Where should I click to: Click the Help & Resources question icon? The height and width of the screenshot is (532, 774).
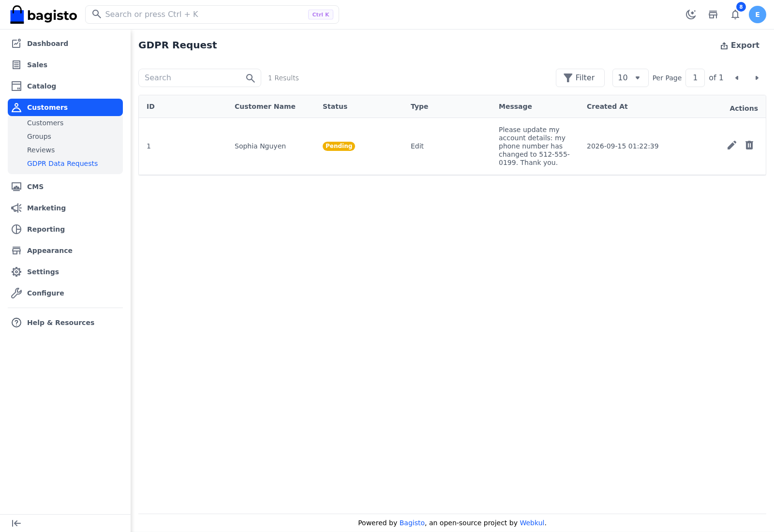click(x=16, y=323)
